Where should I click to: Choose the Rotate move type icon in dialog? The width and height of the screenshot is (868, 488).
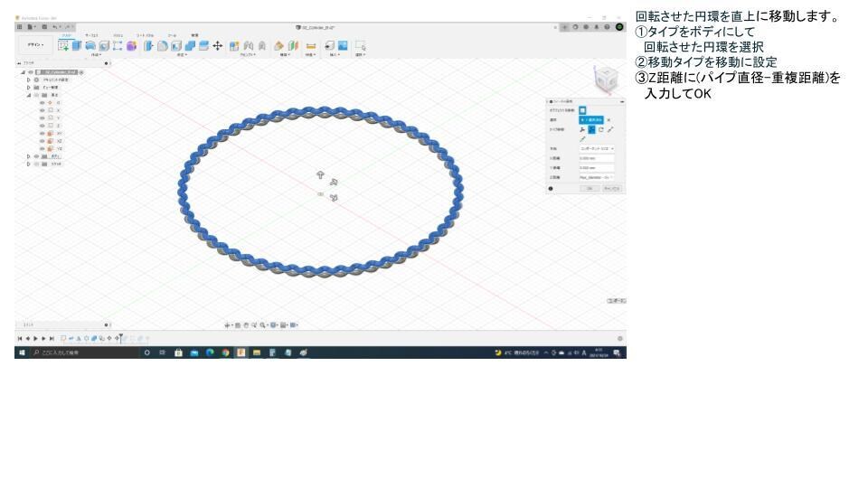point(601,129)
